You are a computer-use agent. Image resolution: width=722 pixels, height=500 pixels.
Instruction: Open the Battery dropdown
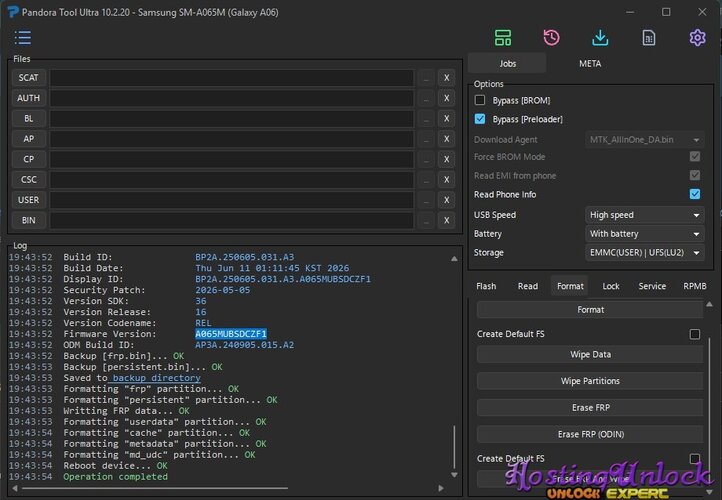pos(644,234)
